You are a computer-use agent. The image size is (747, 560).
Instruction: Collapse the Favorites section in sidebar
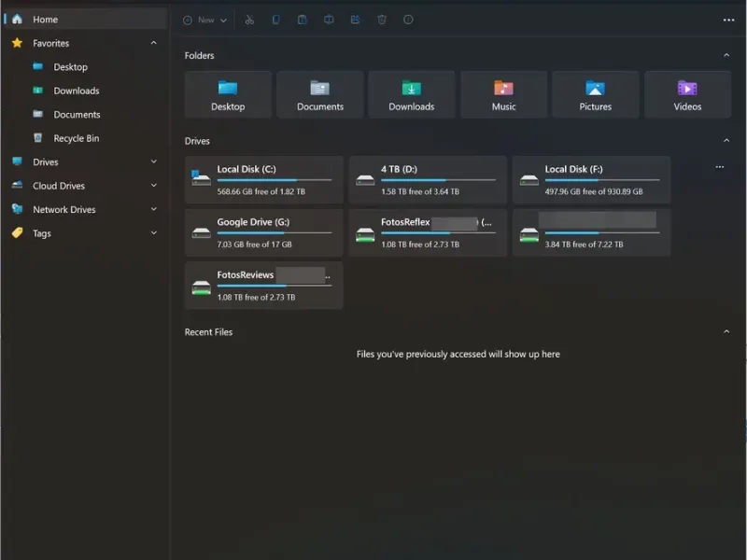154,43
